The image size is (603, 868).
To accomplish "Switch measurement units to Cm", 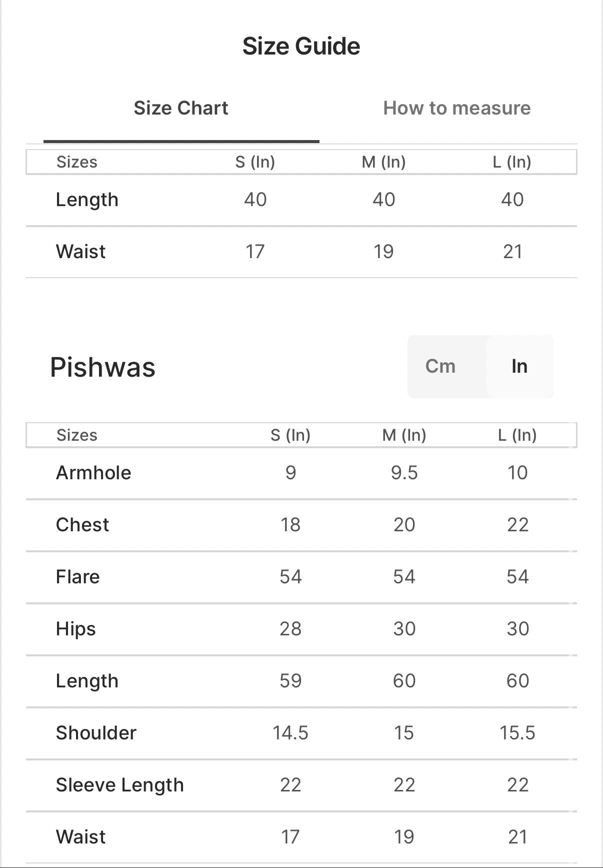I will (x=440, y=366).
